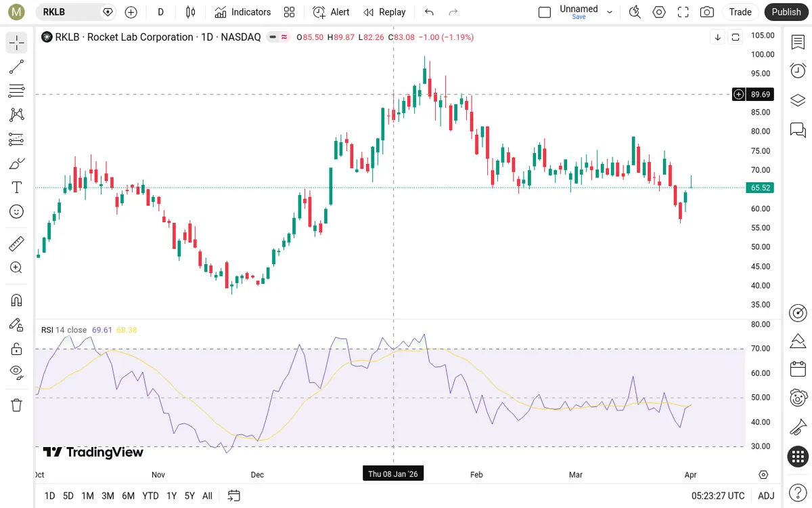Image resolution: width=812 pixels, height=508 pixels.
Task: Select the 5D date range
Action: pos(68,496)
